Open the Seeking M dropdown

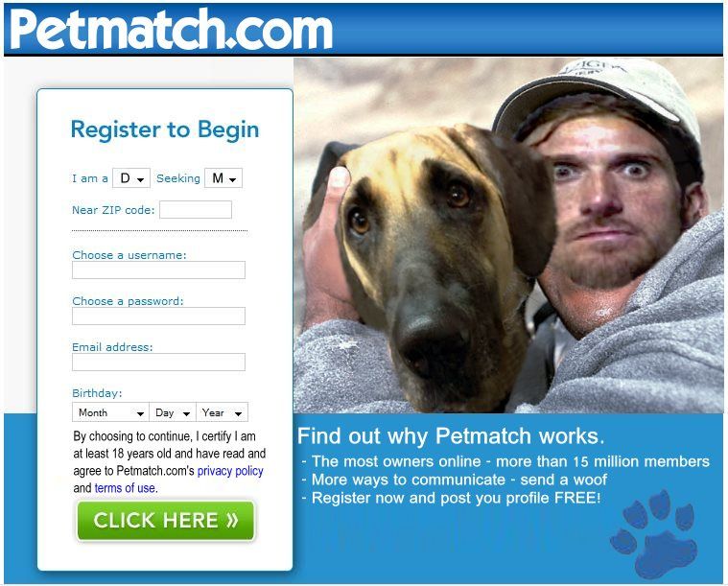[223, 177]
